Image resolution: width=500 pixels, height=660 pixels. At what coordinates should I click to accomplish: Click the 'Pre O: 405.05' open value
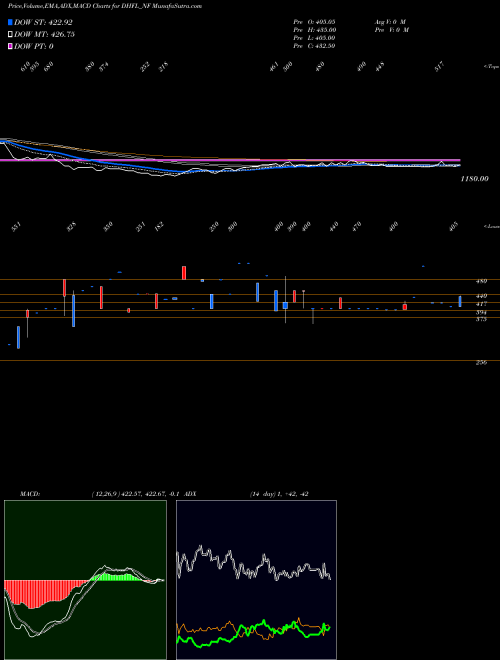(x=314, y=21)
